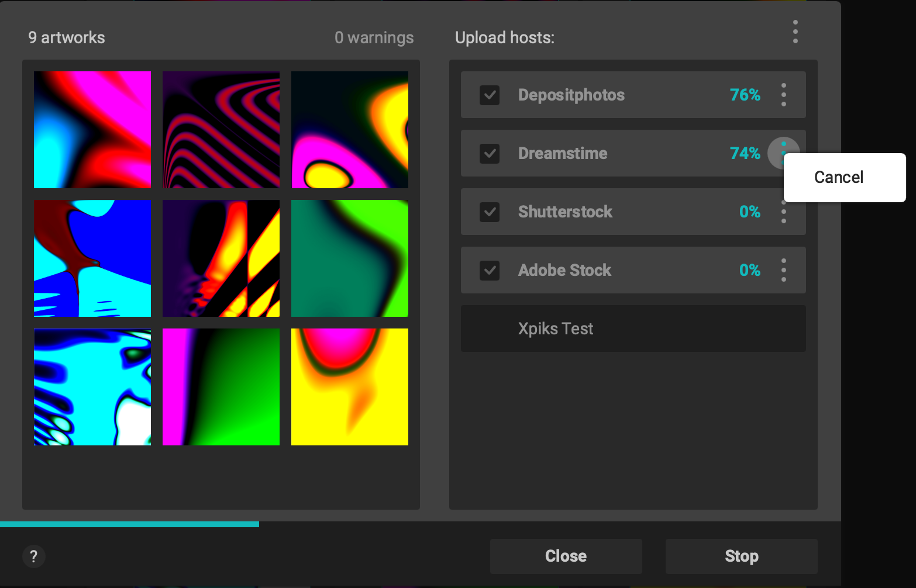
Task: Open the Upload hosts kebab menu
Action: pyautogui.click(x=795, y=32)
